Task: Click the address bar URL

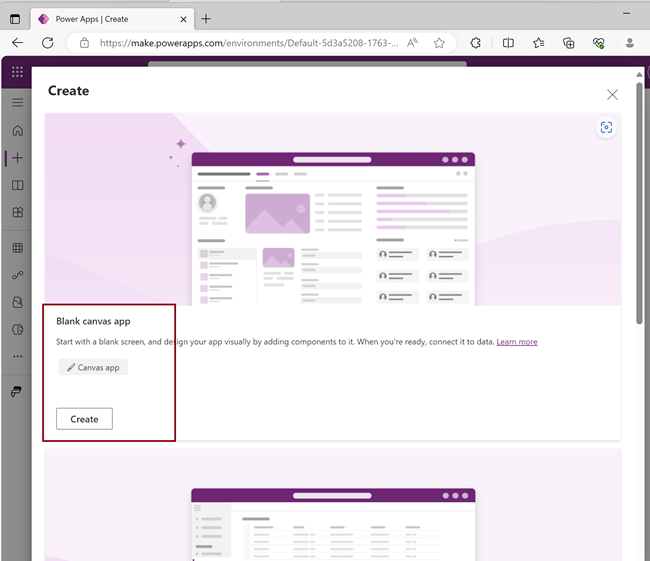Action: point(249,43)
